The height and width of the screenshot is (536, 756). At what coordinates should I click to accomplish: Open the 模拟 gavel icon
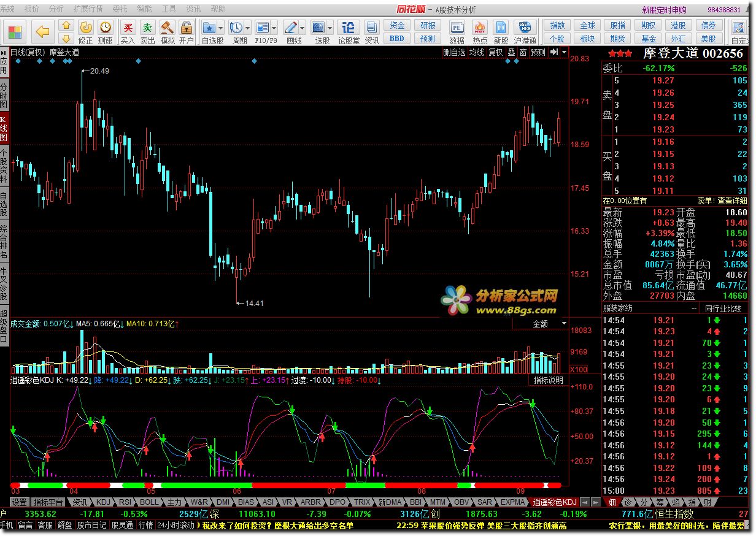(x=167, y=27)
